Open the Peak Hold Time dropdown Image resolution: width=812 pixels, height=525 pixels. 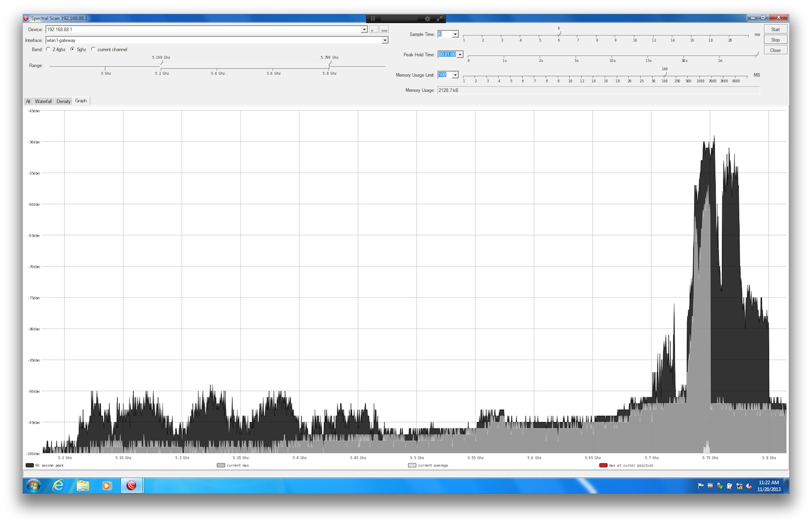click(460, 55)
